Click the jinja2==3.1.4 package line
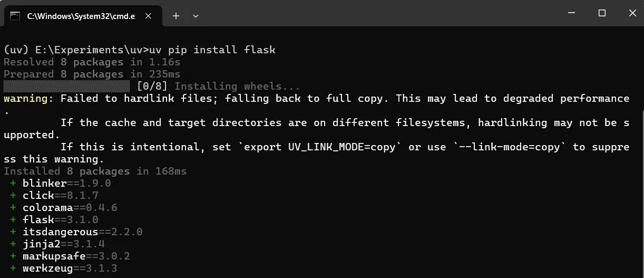The height and width of the screenshot is (278, 644). (57, 244)
